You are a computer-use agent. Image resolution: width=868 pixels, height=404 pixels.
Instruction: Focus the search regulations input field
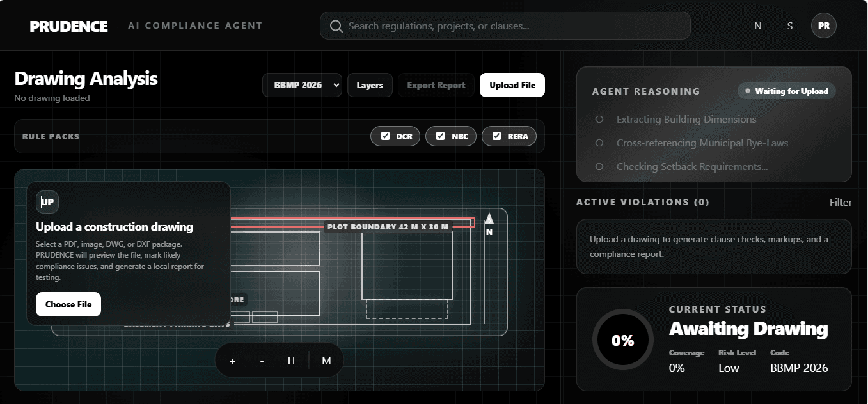(505, 26)
